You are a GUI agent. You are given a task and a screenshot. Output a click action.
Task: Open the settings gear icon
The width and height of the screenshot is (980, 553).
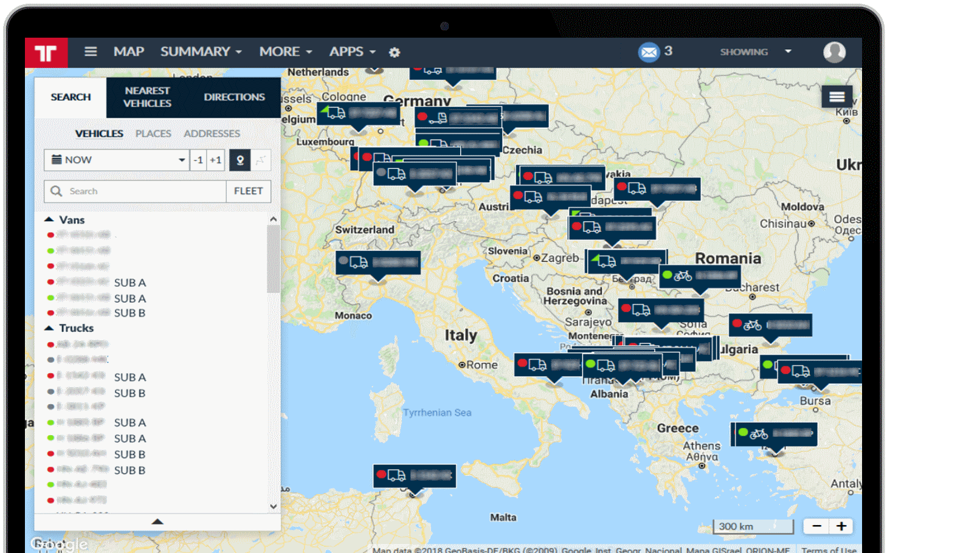coord(395,52)
